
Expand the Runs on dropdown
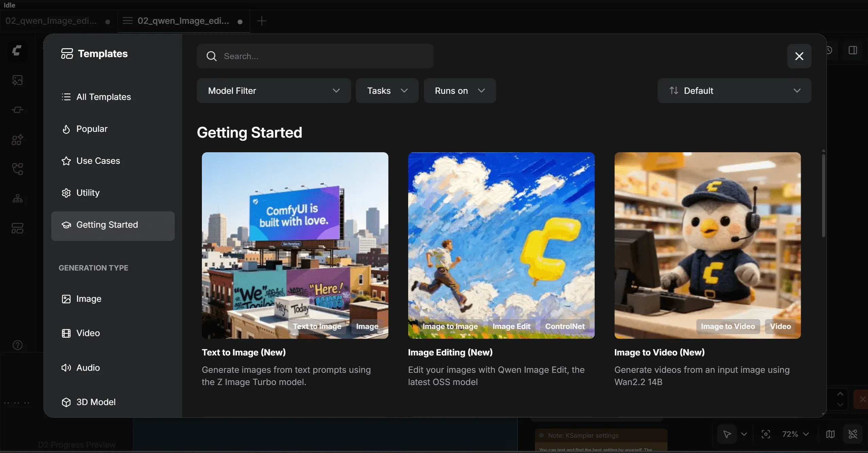pyautogui.click(x=459, y=91)
